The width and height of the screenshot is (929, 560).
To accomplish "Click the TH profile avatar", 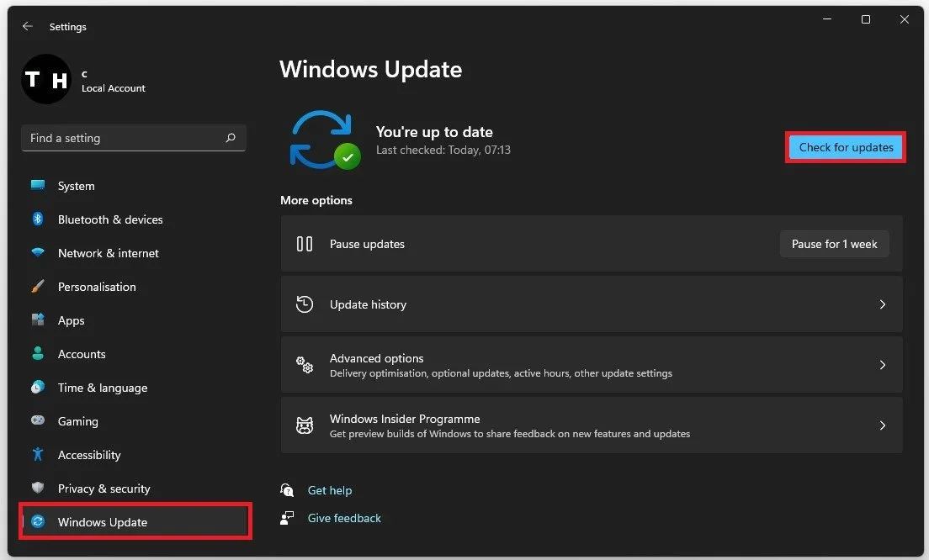I will click(46, 79).
